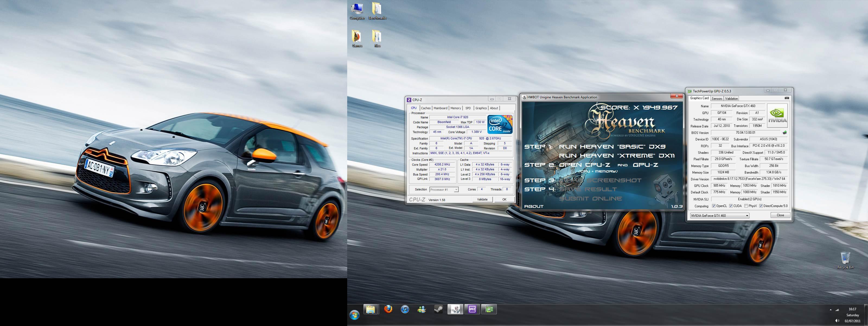The width and height of the screenshot is (868, 326).
Task: Switch to CPU-Z Graphics tab
Action: pyautogui.click(x=481, y=108)
